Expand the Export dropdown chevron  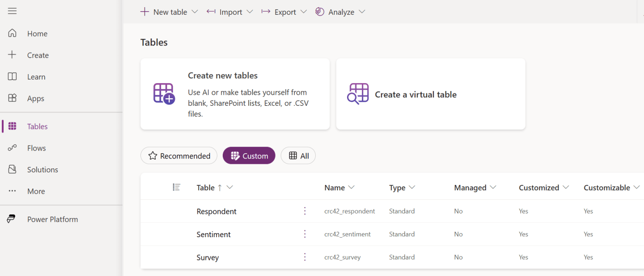(x=304, y=12)
